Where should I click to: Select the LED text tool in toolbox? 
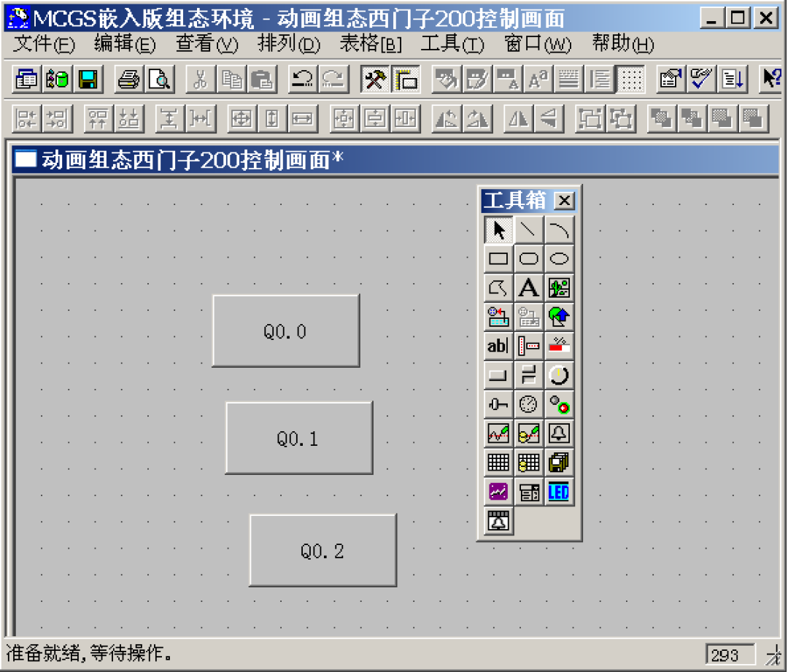coord(559,492)
